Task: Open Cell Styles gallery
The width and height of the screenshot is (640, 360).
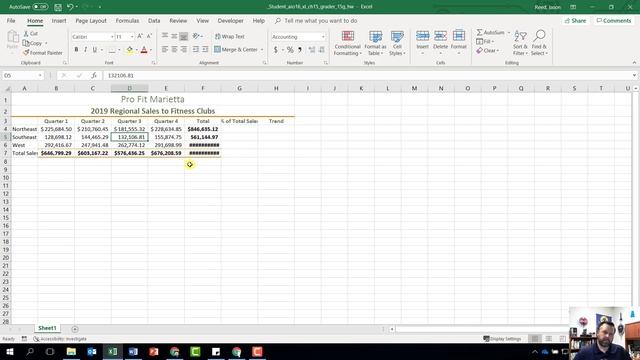Action: tap(397, 43)
